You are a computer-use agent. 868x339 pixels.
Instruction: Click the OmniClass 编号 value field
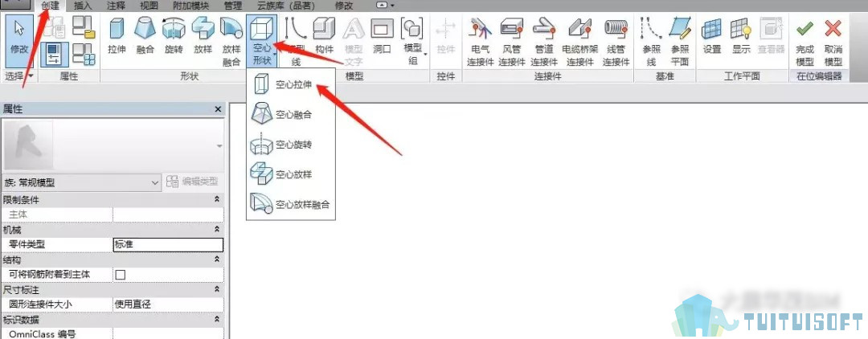point(168,333)
